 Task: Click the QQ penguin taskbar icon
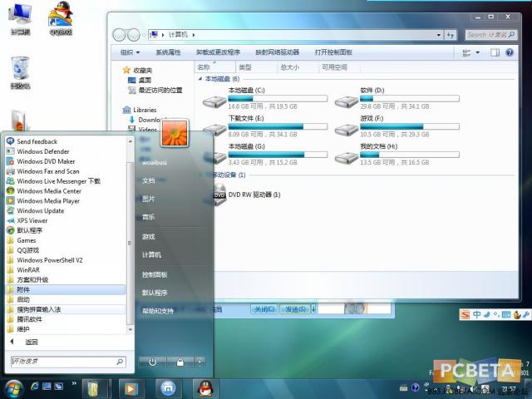[202, 387]
